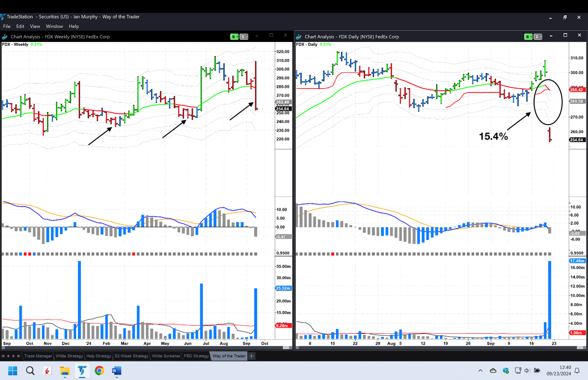Open Google Chrome from taskbar

[99, 371]
